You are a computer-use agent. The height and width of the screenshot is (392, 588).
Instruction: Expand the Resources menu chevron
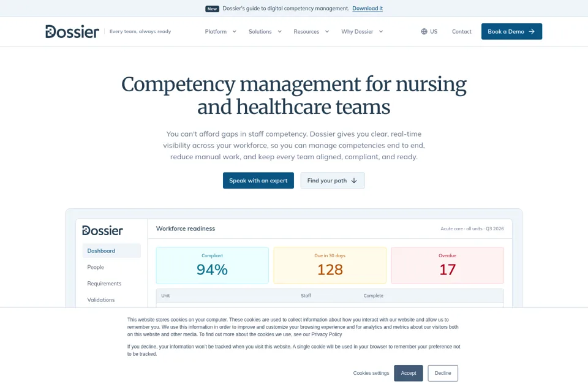point(327,31)
